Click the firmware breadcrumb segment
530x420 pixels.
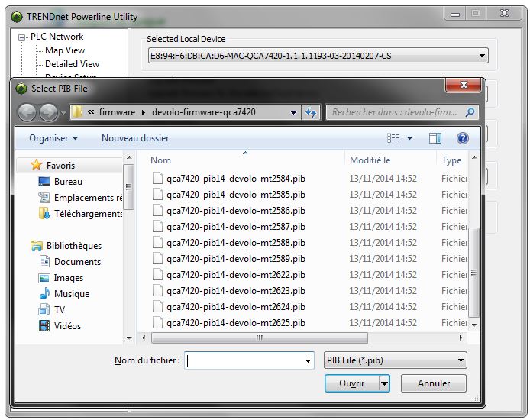pyautogui.click(x=117, y=112)
